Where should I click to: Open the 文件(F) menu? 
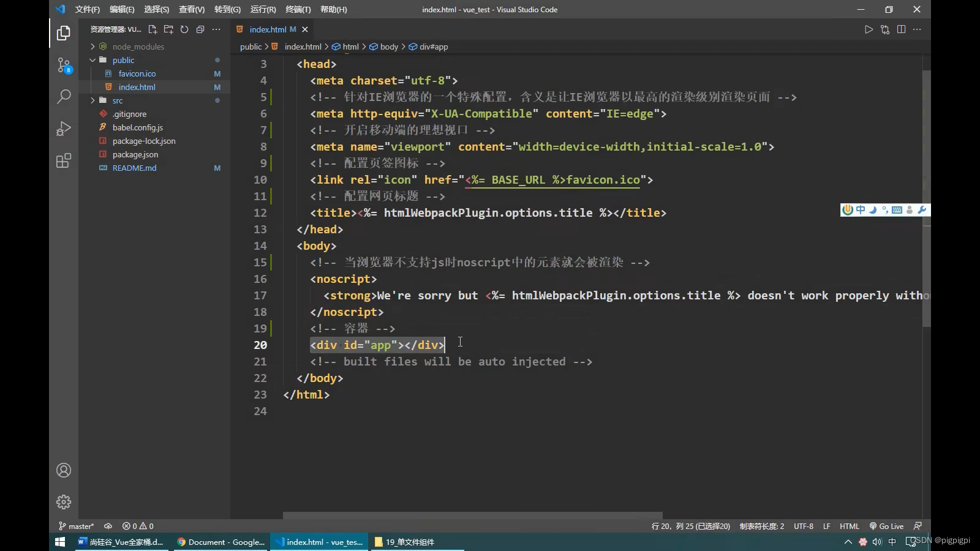tap(87, 9)
